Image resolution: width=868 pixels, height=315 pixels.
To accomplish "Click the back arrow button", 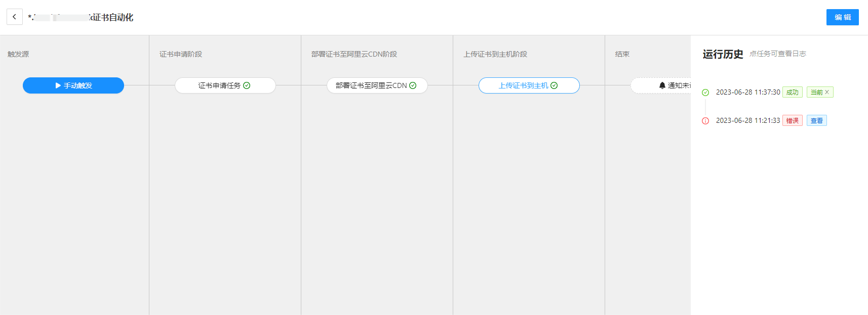I will [14, 17].
